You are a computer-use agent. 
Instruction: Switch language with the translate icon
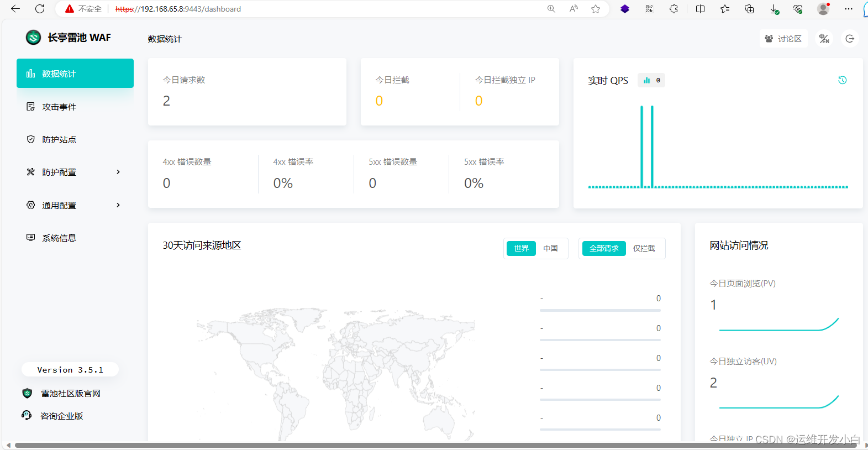[824, 39]
